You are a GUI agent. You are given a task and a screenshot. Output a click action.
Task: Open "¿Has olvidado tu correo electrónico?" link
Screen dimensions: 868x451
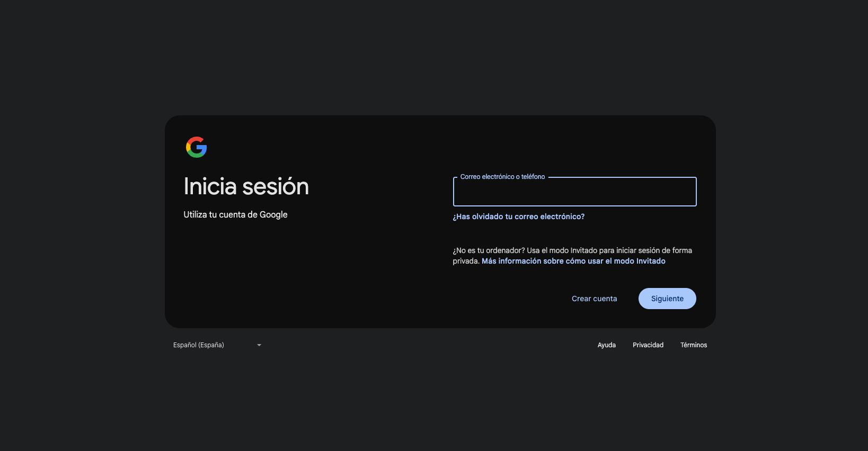click(518, 217)
